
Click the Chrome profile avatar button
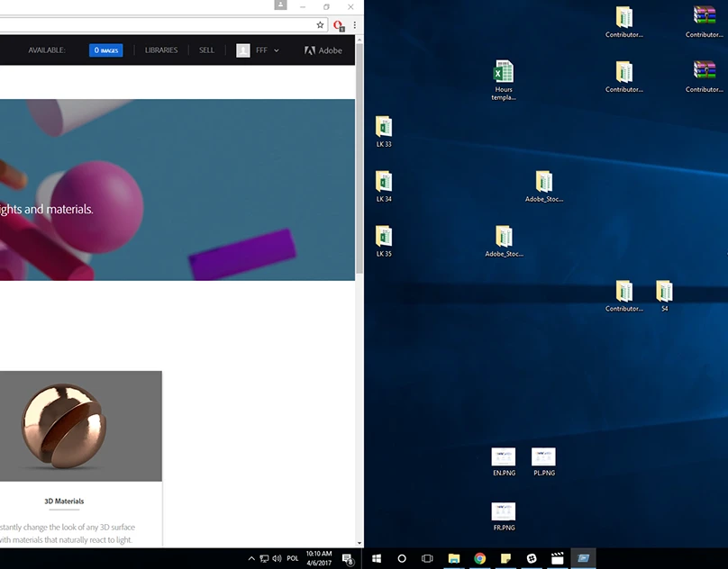281,6
